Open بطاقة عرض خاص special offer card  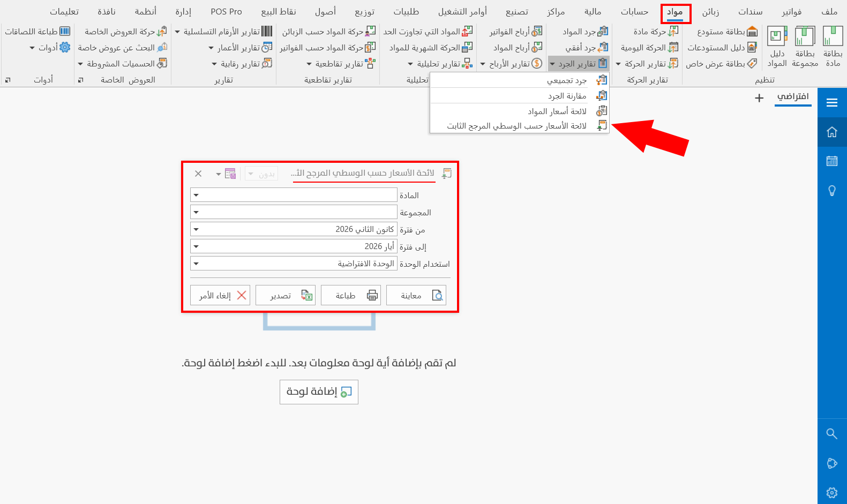point(721,64)
